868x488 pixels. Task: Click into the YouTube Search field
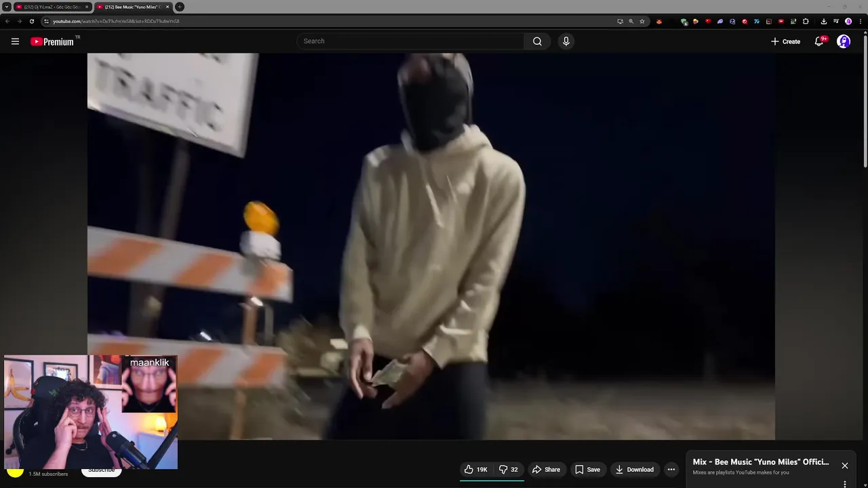tap(411, 41)
